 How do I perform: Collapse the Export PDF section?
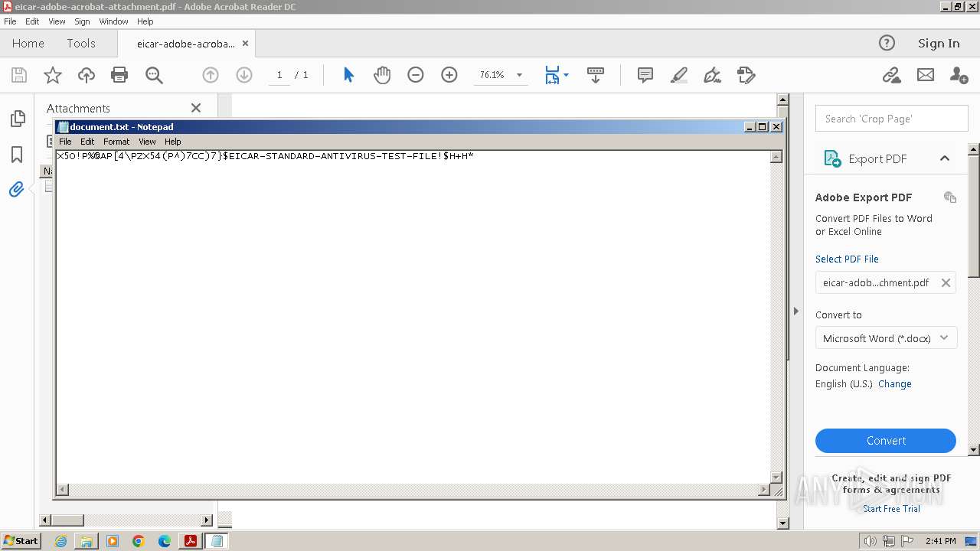pos(945,158)
